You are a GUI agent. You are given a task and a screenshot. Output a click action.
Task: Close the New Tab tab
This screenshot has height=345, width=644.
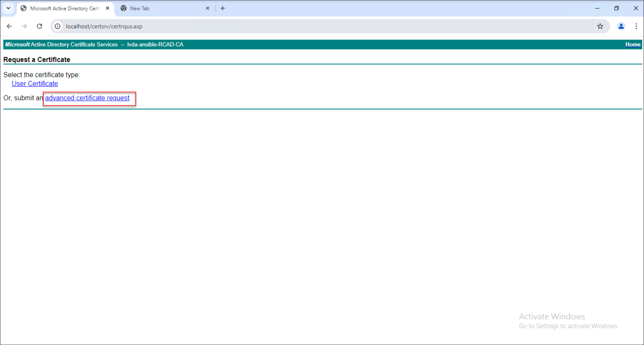(x=208, y=8)
